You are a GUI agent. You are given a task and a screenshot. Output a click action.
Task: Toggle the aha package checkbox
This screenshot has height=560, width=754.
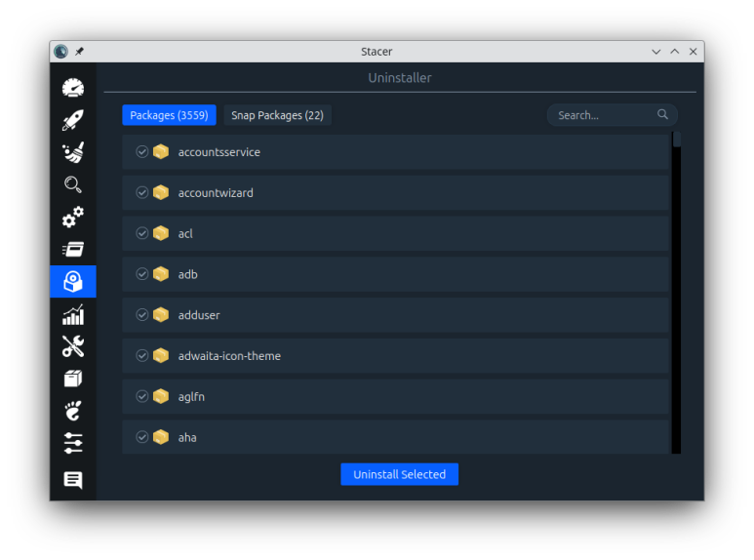point(141,437)
